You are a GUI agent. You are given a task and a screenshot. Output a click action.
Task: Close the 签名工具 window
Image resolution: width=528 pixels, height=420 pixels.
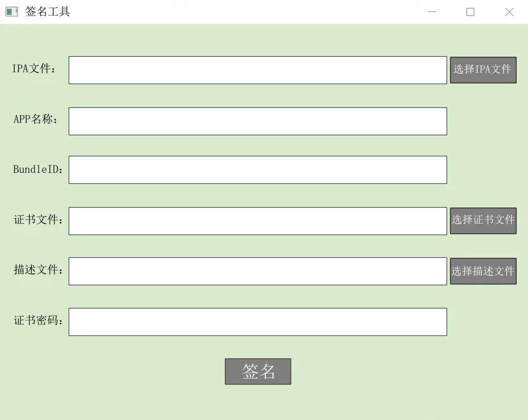point(509,12)
